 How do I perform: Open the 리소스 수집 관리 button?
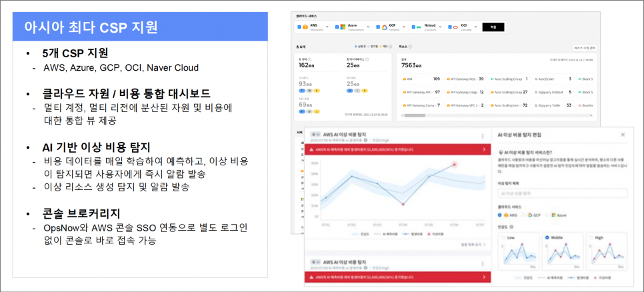point(585,47)
